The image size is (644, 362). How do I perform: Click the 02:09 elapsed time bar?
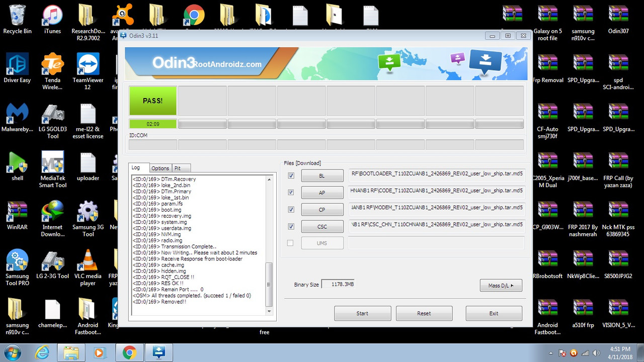click(153, 124)
